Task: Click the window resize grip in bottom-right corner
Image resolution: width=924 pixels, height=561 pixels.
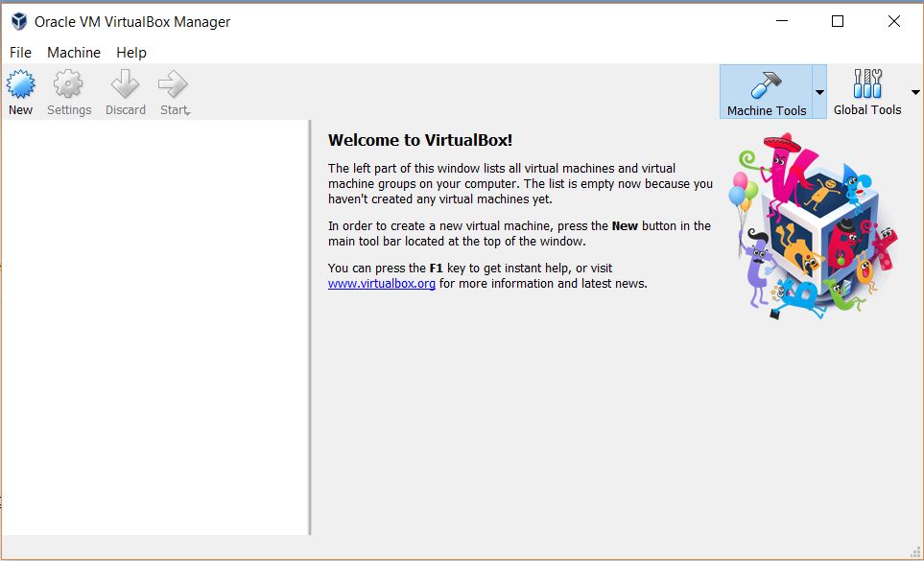Action: click(914, 551)
